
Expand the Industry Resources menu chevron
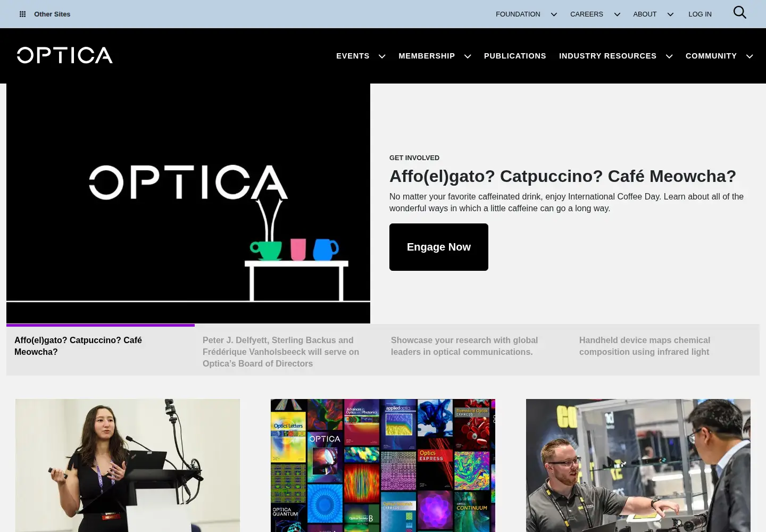669,56
